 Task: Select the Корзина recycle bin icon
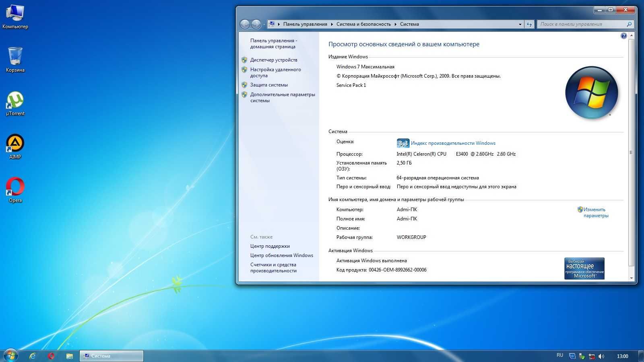click(15, 60)
